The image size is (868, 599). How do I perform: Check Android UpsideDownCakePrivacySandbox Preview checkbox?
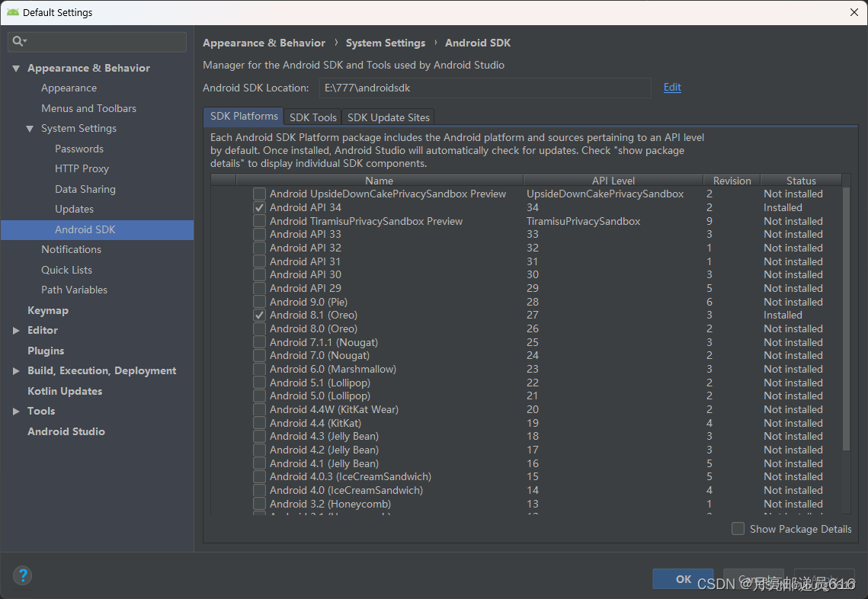pos(259,194)
